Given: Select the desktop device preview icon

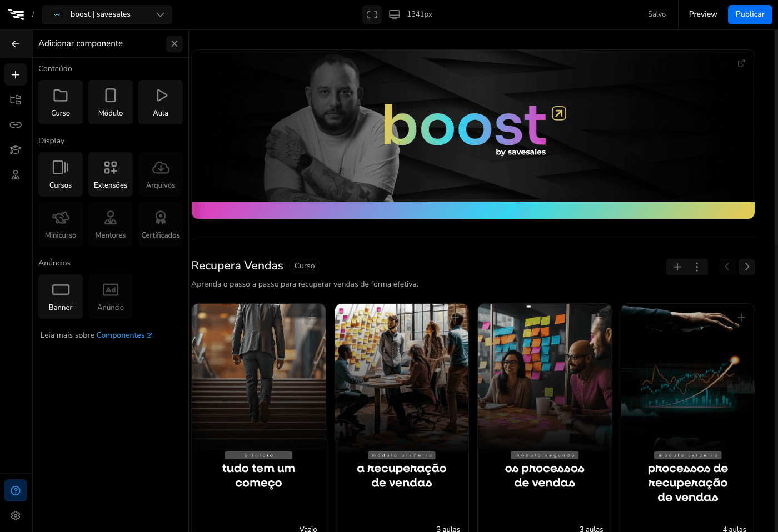Looking at the screenshot, I should pyautogui.click(x=395, y=14).
